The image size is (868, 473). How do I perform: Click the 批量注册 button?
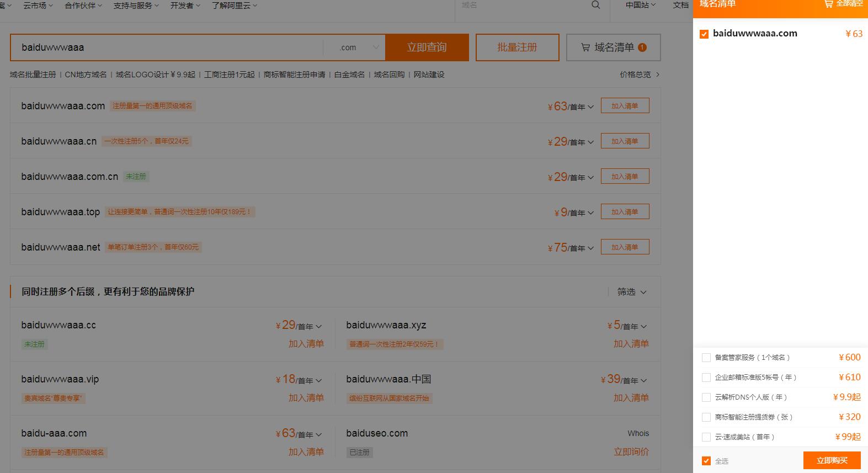coord(517,47)
